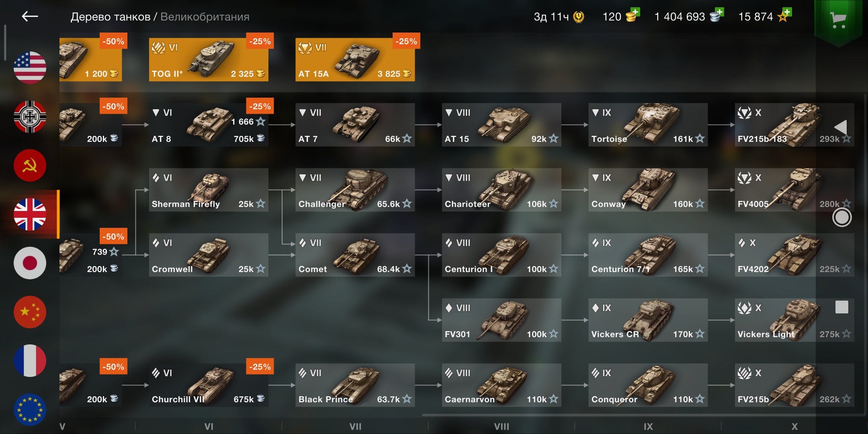This screenshot has width=868, height=434.
Task: Open the shop cart icon
Action: click(838, 19)
